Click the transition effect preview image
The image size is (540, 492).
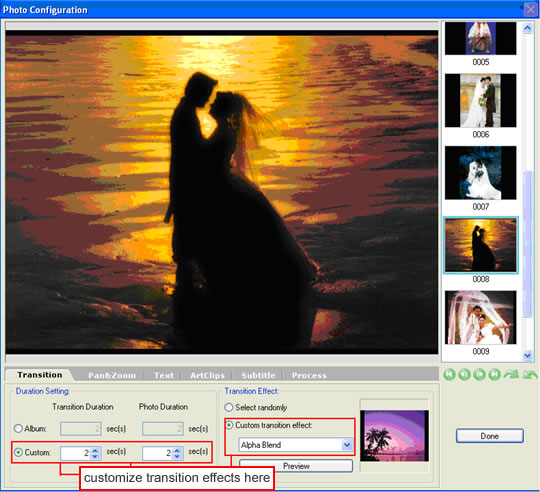click(x=394, y=436)
